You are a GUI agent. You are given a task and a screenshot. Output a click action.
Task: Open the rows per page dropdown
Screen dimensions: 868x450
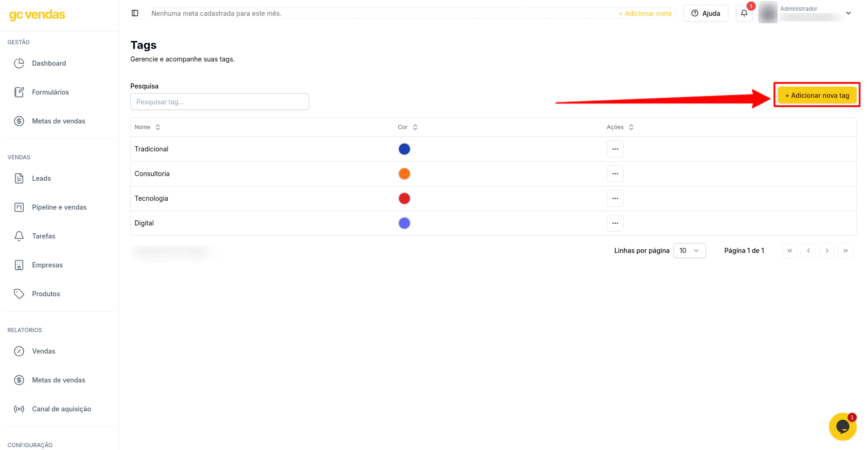pos(689,251)
